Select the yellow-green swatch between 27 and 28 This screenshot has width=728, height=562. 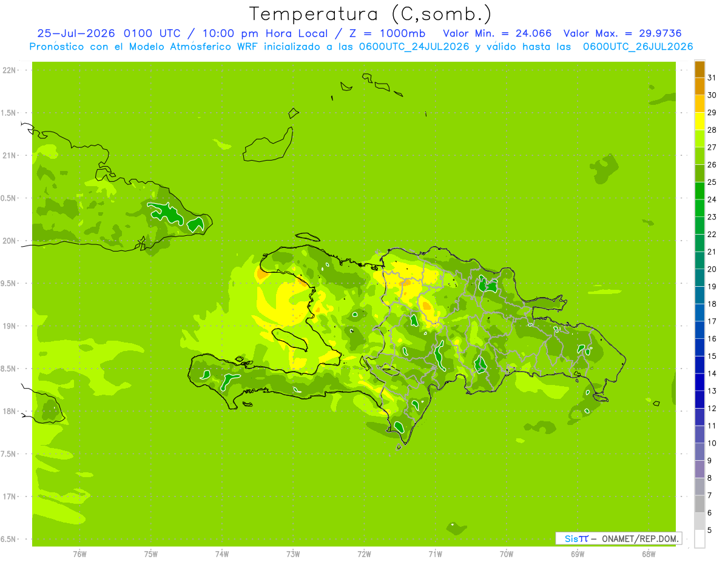[x=699, y=139]
